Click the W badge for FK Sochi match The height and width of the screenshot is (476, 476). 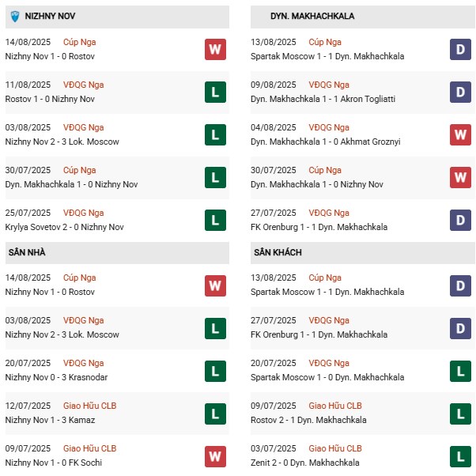coord(214,456)
